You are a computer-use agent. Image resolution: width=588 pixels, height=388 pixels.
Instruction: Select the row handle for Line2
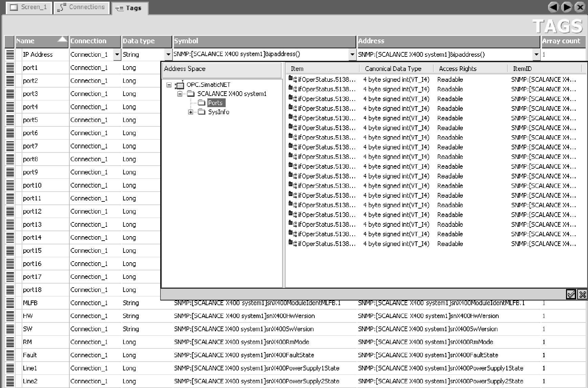(10, 381)
